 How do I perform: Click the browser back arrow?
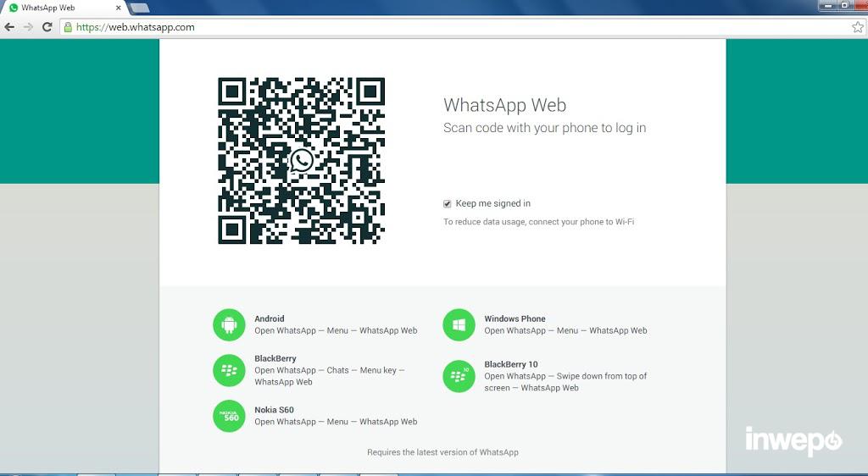click(9, 27)
